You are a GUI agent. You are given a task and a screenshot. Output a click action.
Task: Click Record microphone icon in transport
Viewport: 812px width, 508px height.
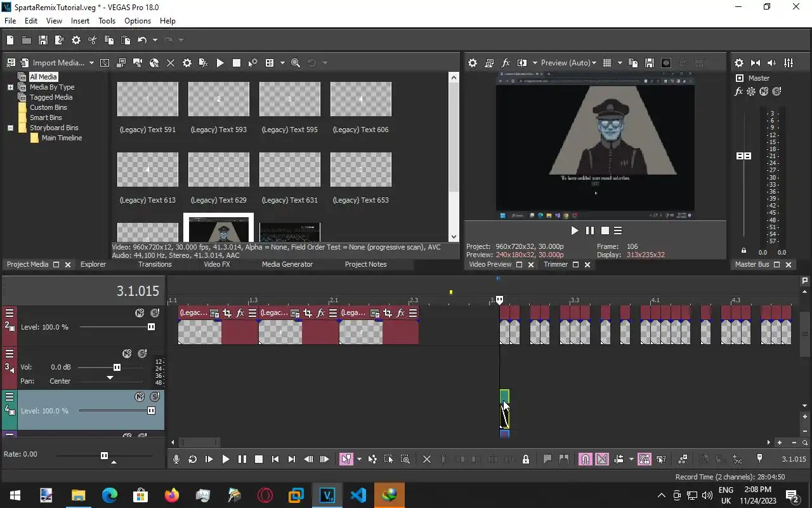click(x=176, y=459)
